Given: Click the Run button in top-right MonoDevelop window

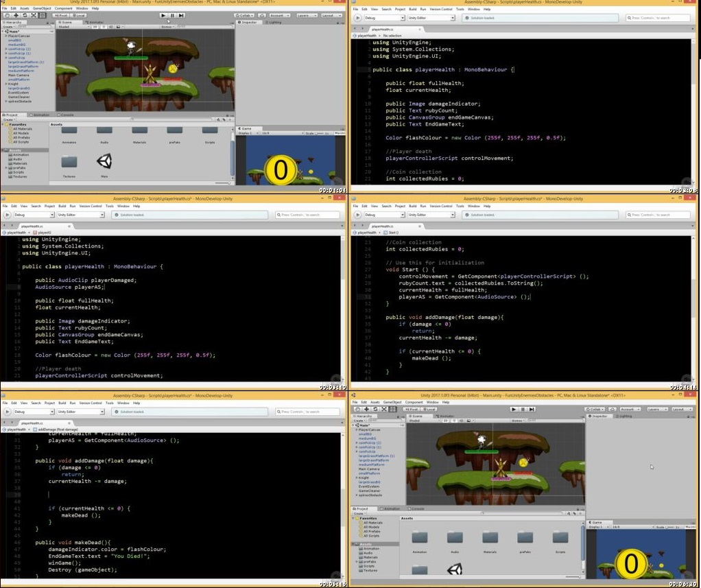Looking at the screenshot, I should point(357,18).
